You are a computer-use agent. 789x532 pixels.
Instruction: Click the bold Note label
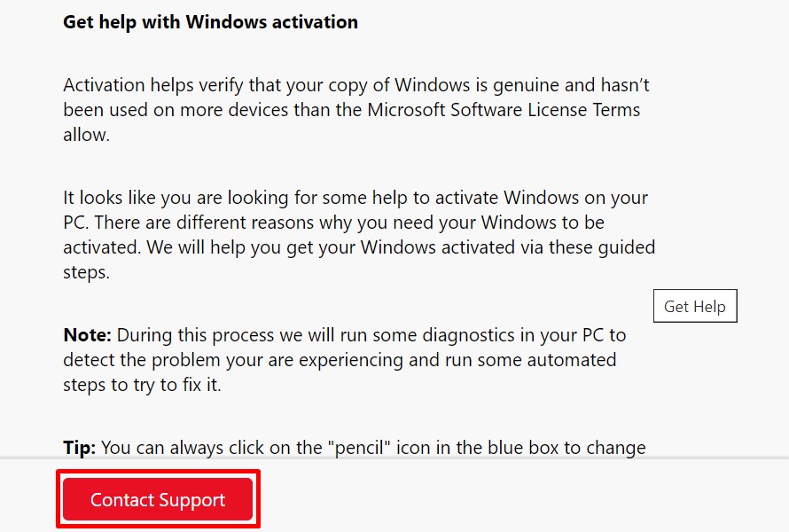click(x=84, y=335)
